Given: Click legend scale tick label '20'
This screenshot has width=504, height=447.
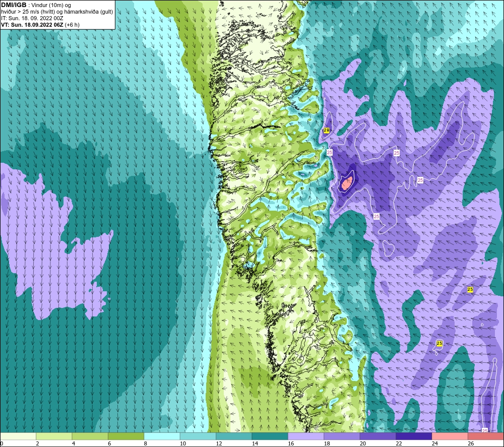Looking at the screenshot, I should pyautogui.click(x=363, y=443).
